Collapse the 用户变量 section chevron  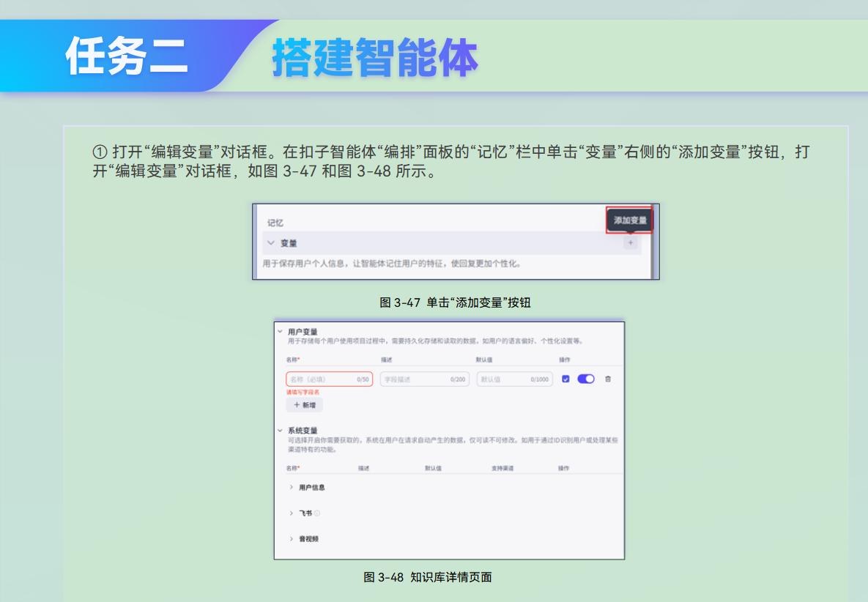[280, 332]
